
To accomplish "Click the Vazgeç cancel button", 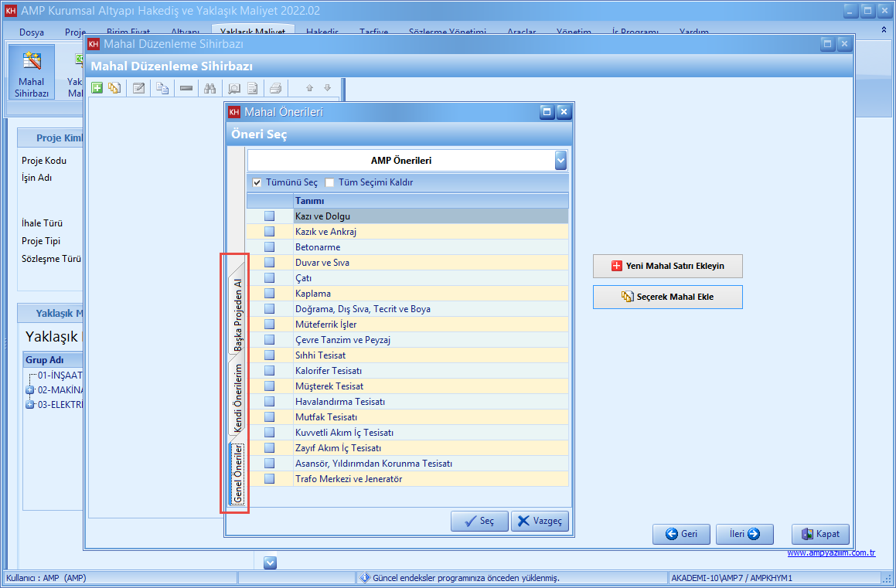I will [x=540, y=521].
